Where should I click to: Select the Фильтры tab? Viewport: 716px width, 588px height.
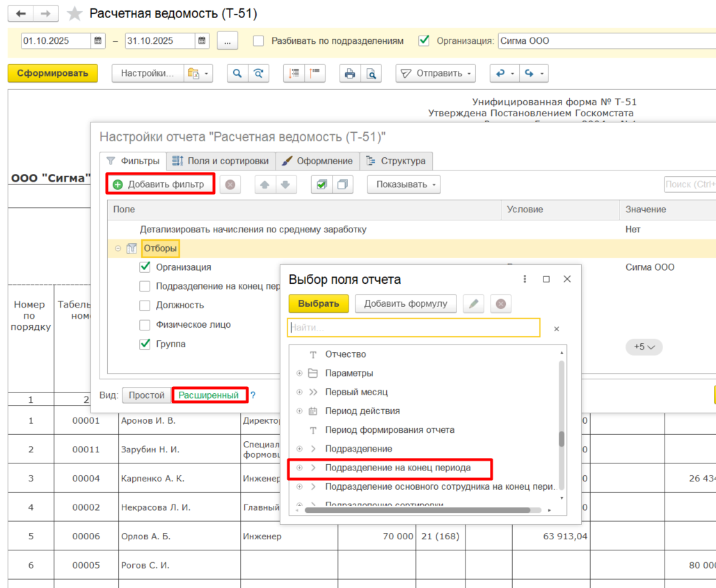(133, 161)
